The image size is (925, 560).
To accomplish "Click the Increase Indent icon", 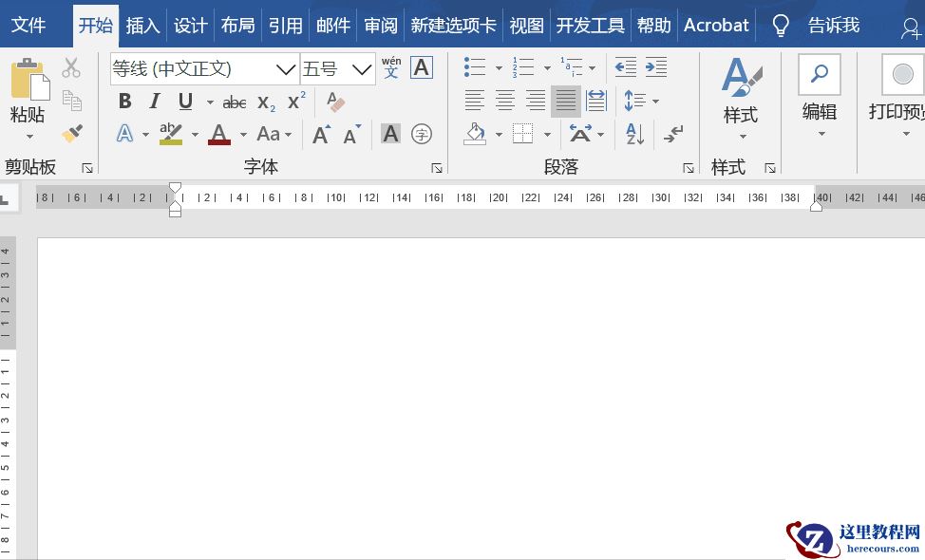I will (656, 67).
